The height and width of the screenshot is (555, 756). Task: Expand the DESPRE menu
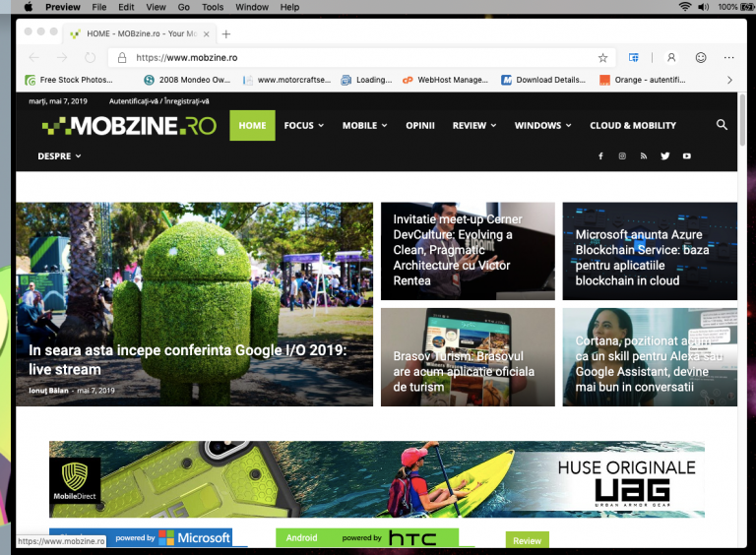59,156
